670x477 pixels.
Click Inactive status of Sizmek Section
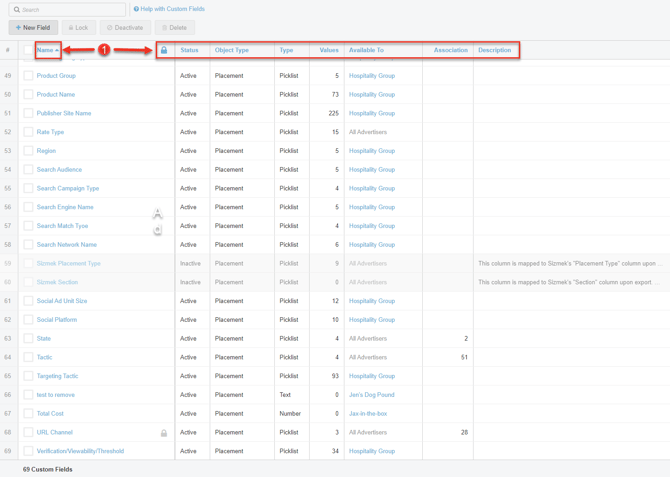(x=190, y=283)
